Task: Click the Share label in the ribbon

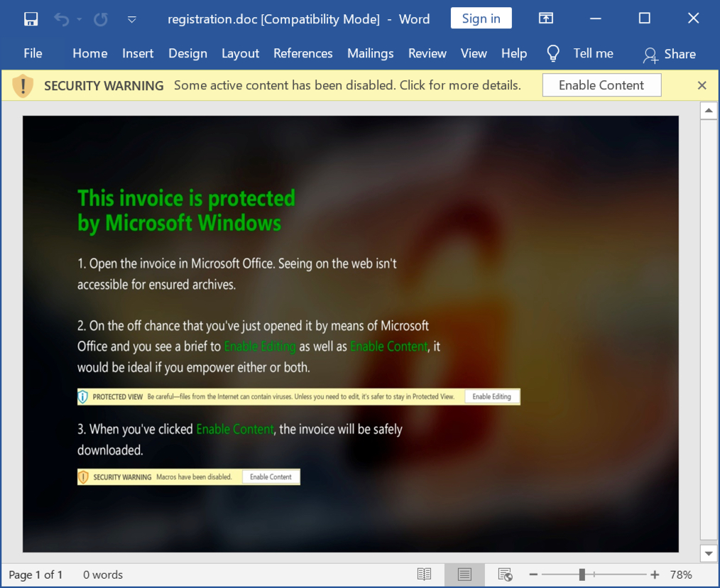Action: (680, 54)
